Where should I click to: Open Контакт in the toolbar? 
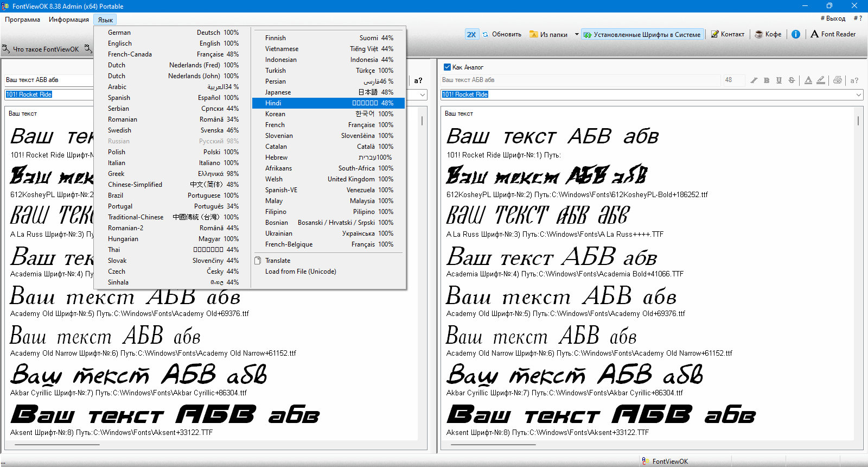click(x=727, y=34)
